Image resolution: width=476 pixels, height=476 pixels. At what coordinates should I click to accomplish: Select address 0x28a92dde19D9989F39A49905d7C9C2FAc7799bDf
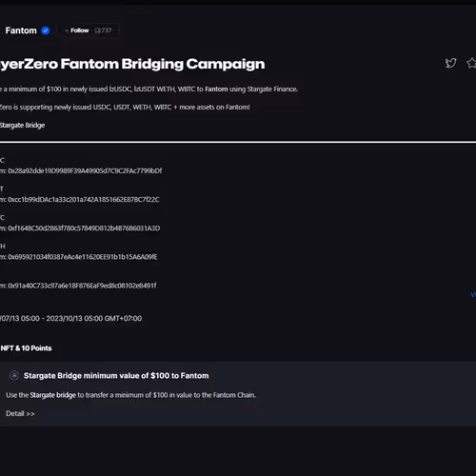(85, 170)
